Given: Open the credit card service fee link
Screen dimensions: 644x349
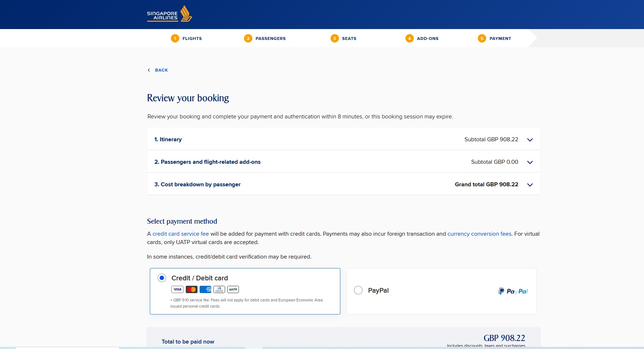Looking at the screenshot, I should tap(181, 234).
